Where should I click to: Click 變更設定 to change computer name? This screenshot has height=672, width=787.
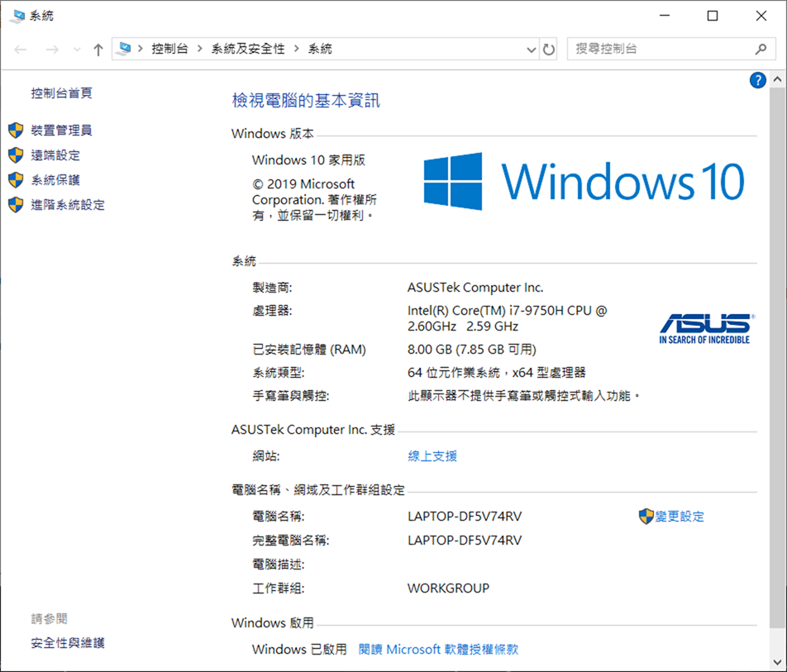point(681,517)
